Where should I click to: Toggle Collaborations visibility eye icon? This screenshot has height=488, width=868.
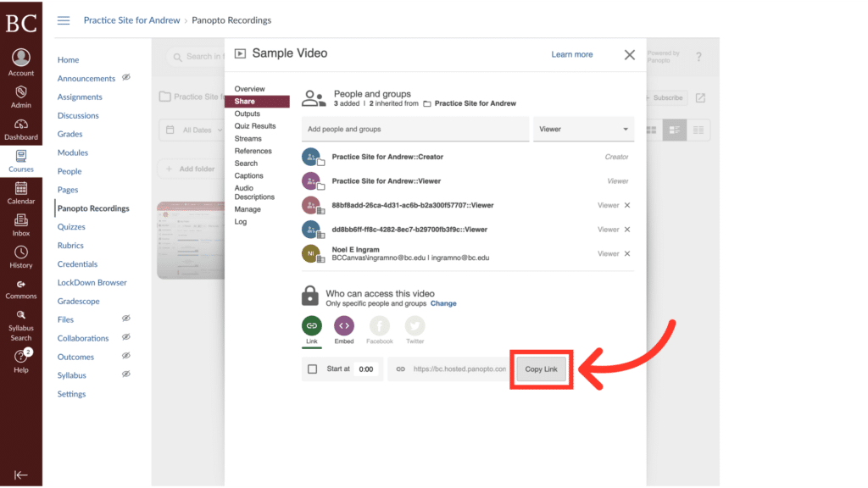click(x=126, y=337)
